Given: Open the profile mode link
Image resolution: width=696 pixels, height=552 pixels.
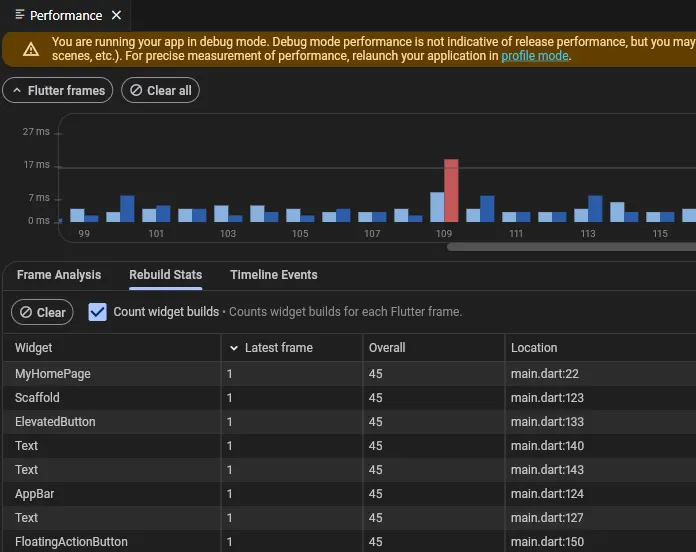Looking at the screenshot, I should tap(535, 56).
